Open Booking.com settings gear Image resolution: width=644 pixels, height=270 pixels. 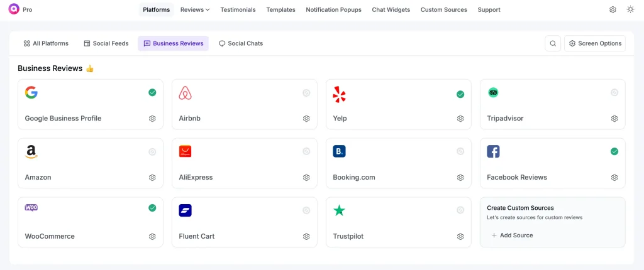tap(460, 178)
